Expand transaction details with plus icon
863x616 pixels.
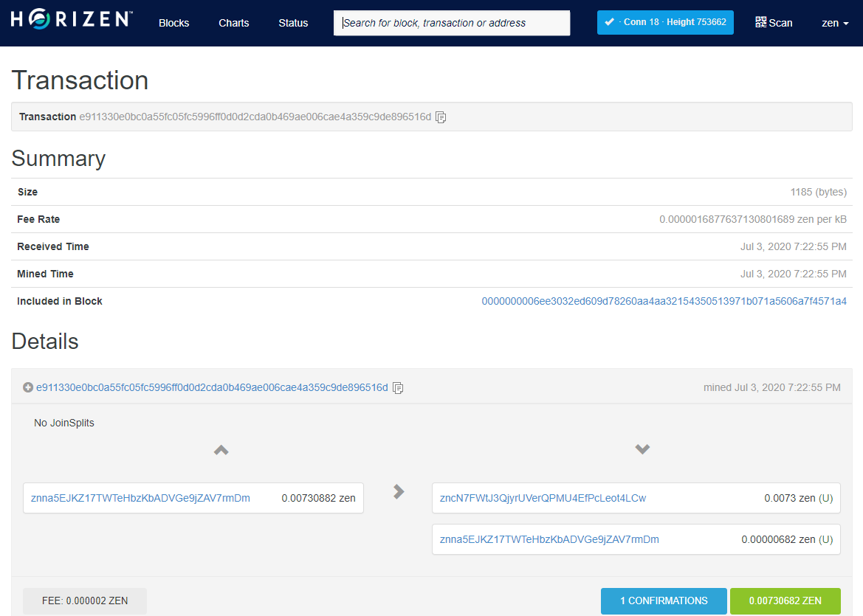(28, 387)
